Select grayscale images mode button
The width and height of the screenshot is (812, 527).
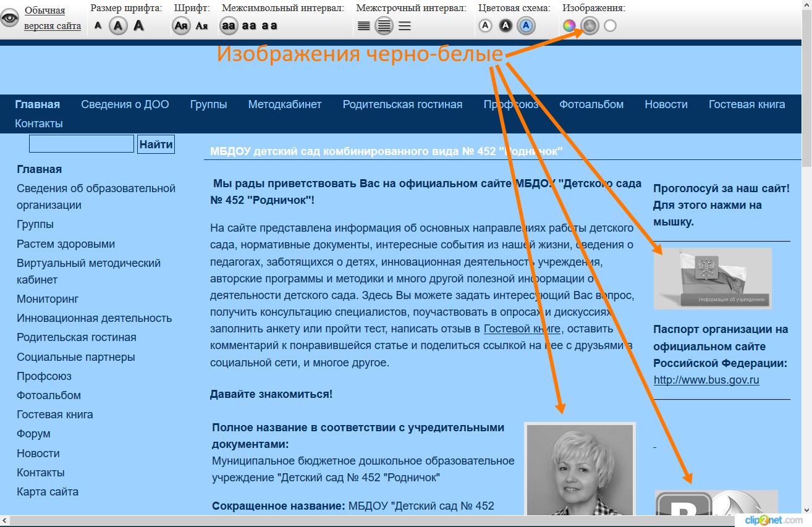click(590, 26)
